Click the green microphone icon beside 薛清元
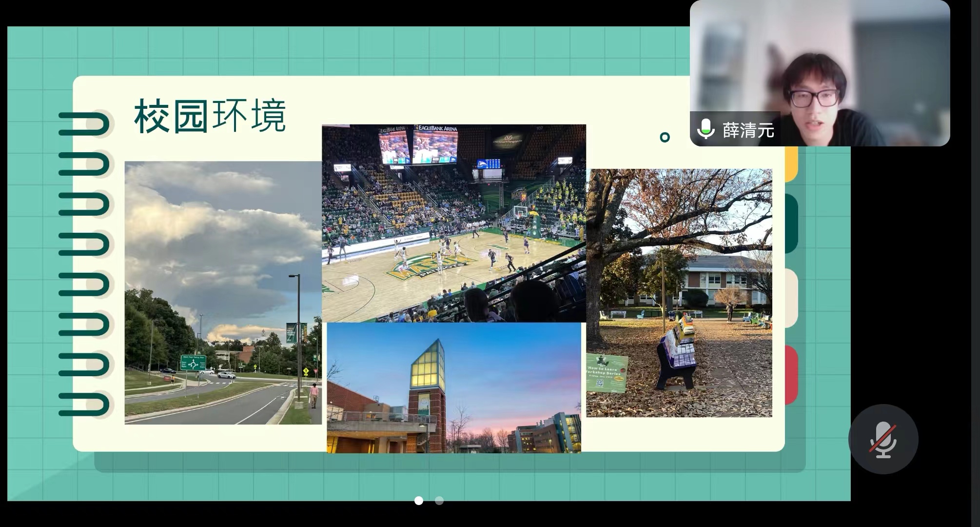This screenshot has width=980, height=527. coord(706,130)
